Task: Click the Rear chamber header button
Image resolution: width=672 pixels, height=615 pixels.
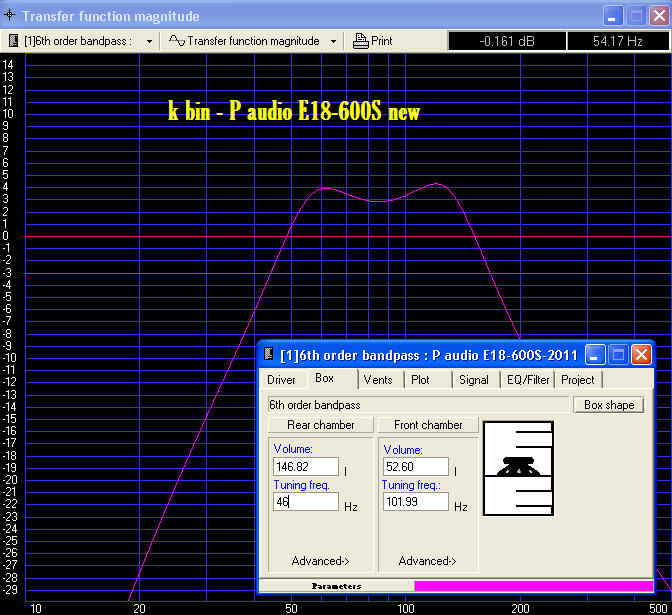Action: [321, 425]
